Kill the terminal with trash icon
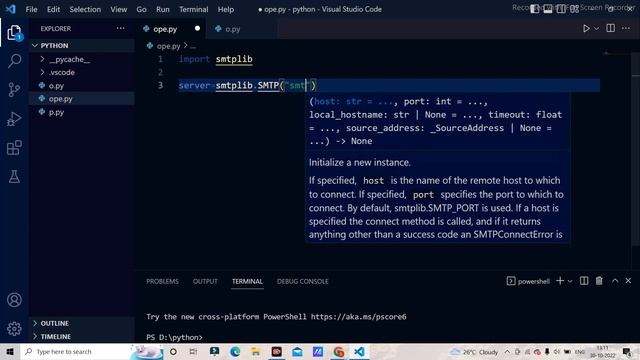 599,281
